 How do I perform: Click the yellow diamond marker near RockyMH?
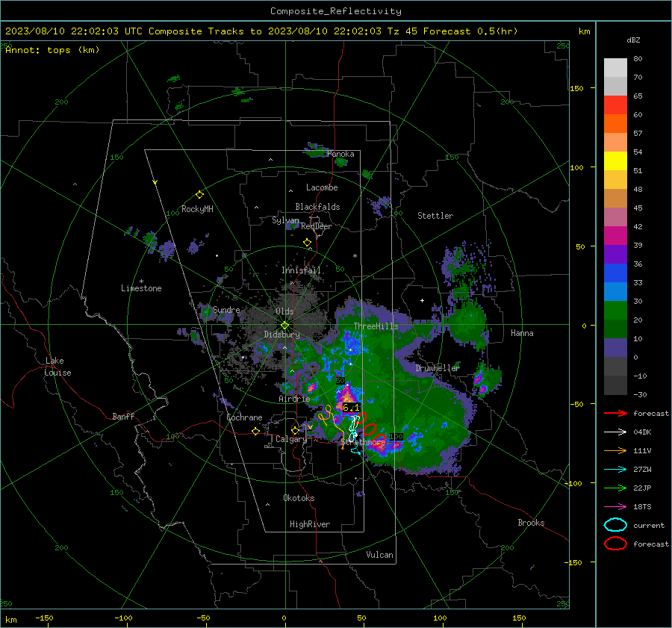[x=199, y=195]
